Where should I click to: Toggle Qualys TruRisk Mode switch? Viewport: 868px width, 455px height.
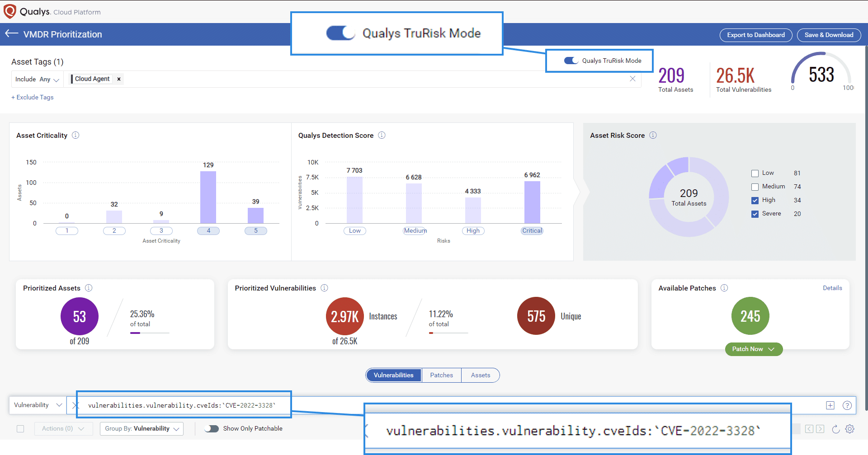[571, 61]
